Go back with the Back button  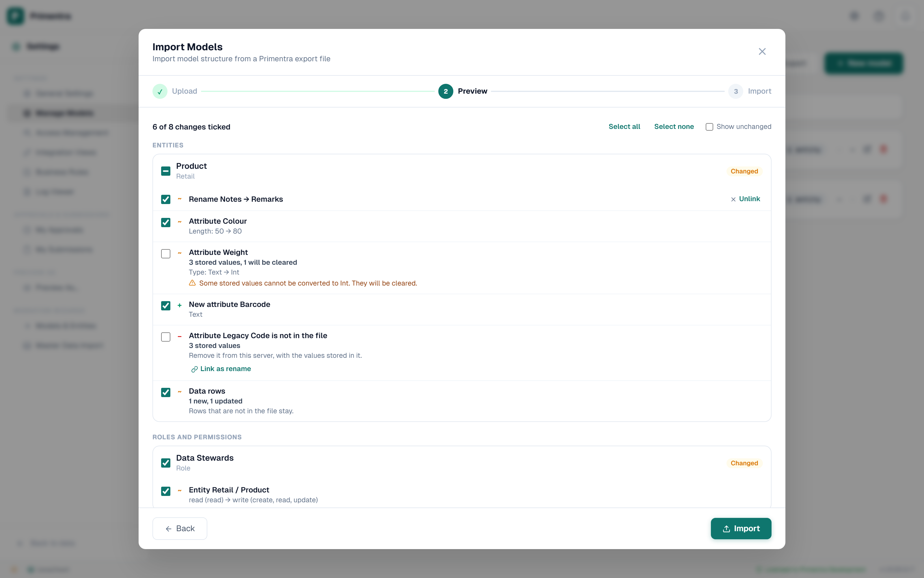180,528
